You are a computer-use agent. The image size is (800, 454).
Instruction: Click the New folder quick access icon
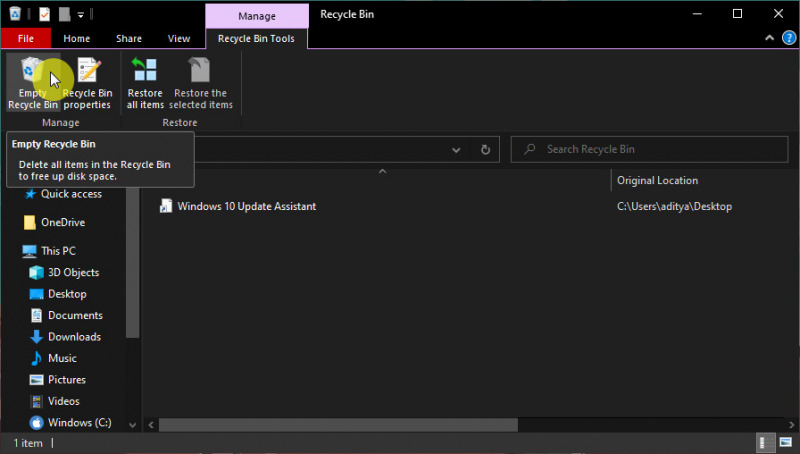(64, 14)
